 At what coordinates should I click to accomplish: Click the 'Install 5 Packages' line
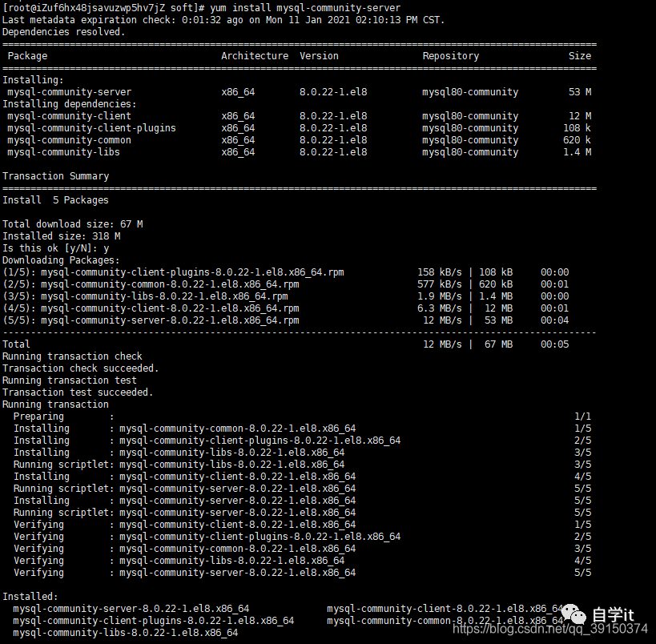coord(55,200)
